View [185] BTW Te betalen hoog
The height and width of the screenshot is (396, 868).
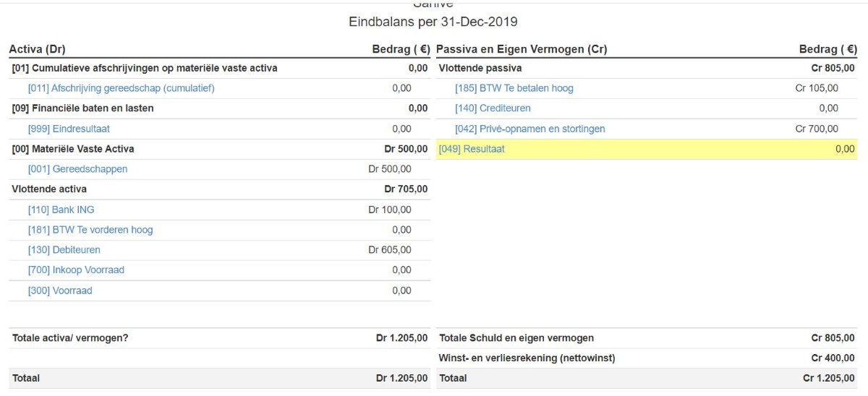coord(514,88)
